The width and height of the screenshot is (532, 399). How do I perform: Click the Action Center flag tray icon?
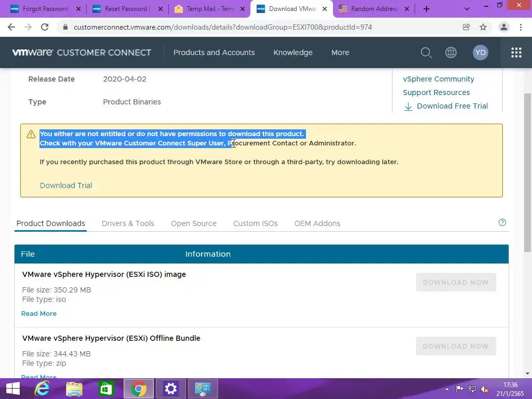pyautogui.click(x=459, y=389)
